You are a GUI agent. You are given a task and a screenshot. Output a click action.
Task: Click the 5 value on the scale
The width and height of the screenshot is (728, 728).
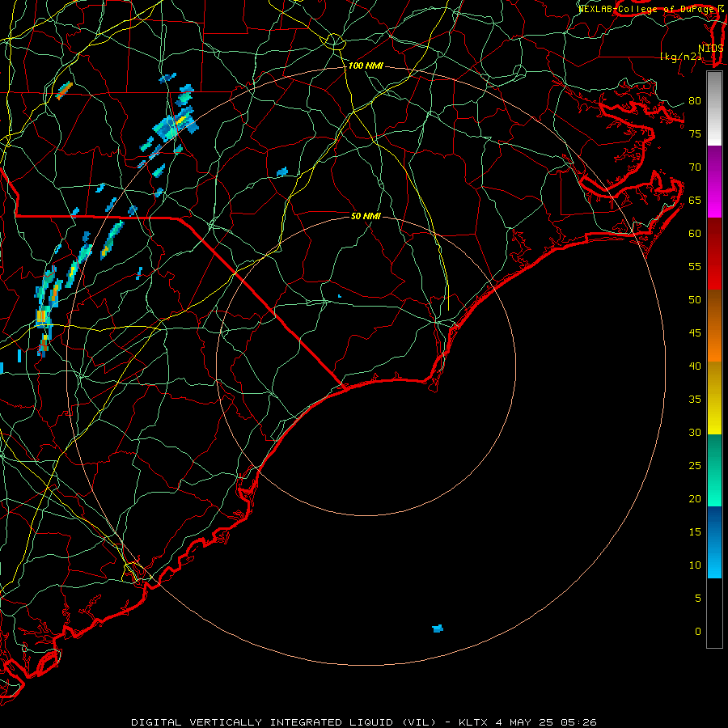[x=698, y=598]
